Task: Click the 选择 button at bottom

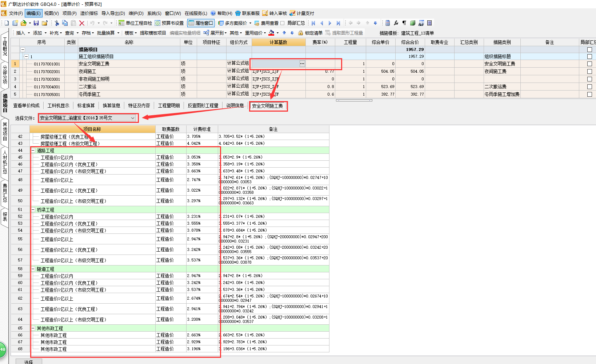Action: (29, 361)
